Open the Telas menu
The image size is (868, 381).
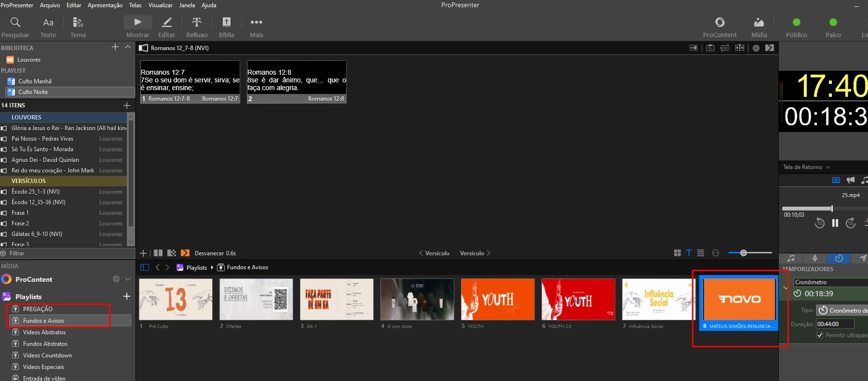(136, 5)
